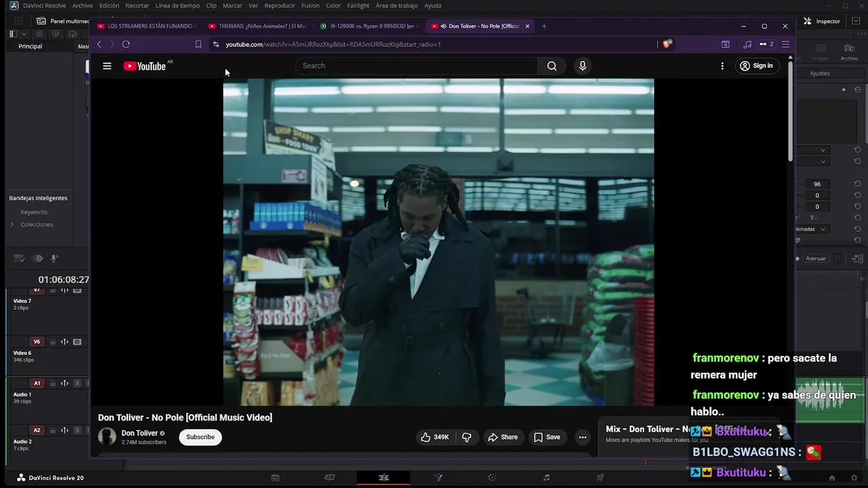The image size is (868, 488).
Task: Dislike the No Pole video
Action: pyautogui.click(x=467, y=437)
